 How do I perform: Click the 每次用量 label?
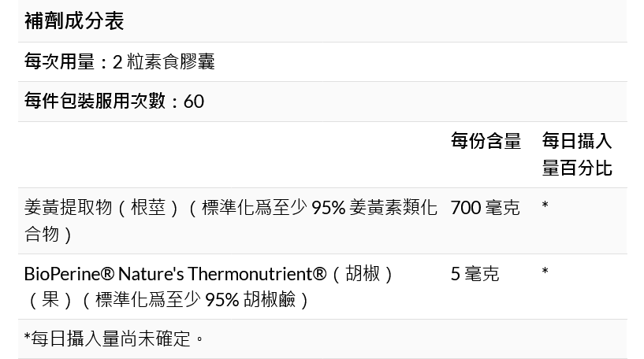(59, 61)
